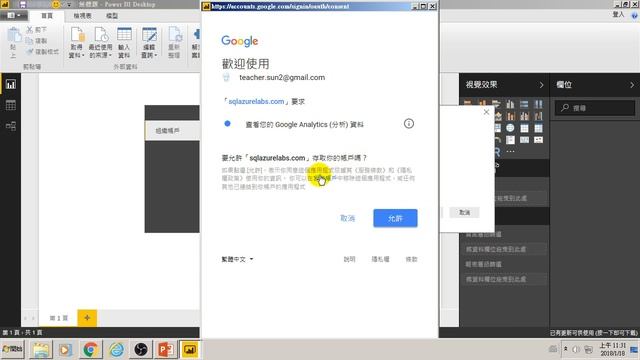Open the 繁體中文 language dropdown

coord(237,259)
